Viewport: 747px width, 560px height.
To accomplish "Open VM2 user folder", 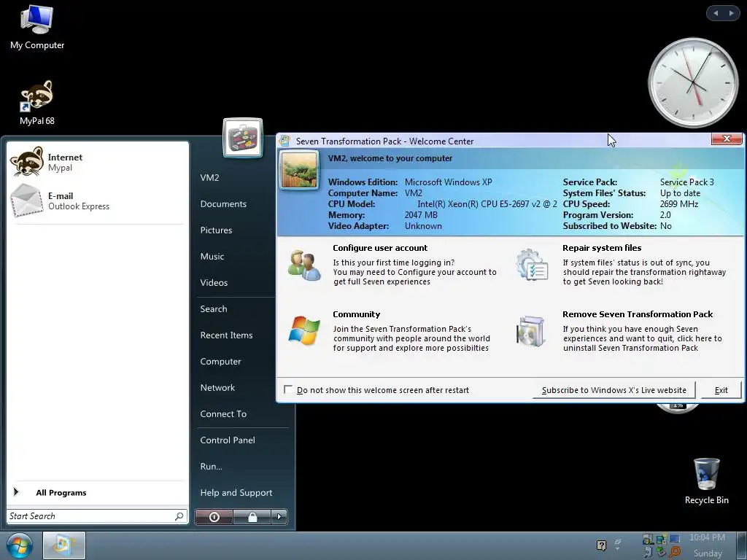I will coord(209,178).
